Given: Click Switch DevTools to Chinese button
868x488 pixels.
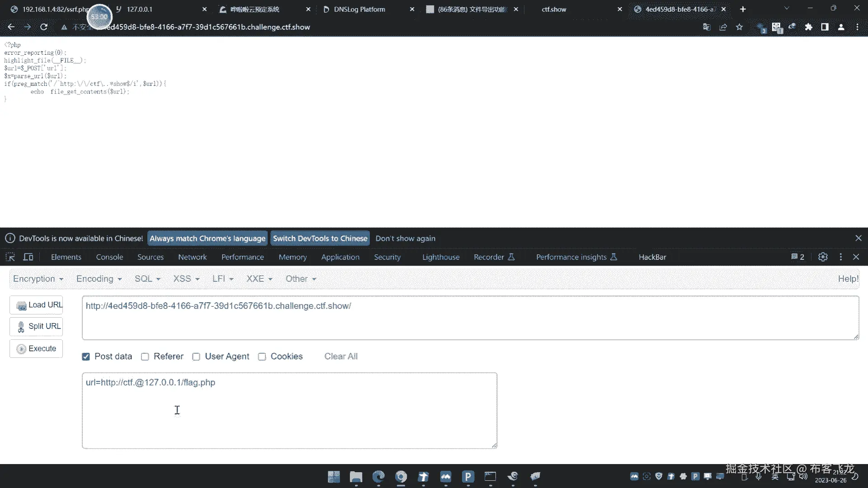Looking at the screenshot, I should [x=320, y=239].
